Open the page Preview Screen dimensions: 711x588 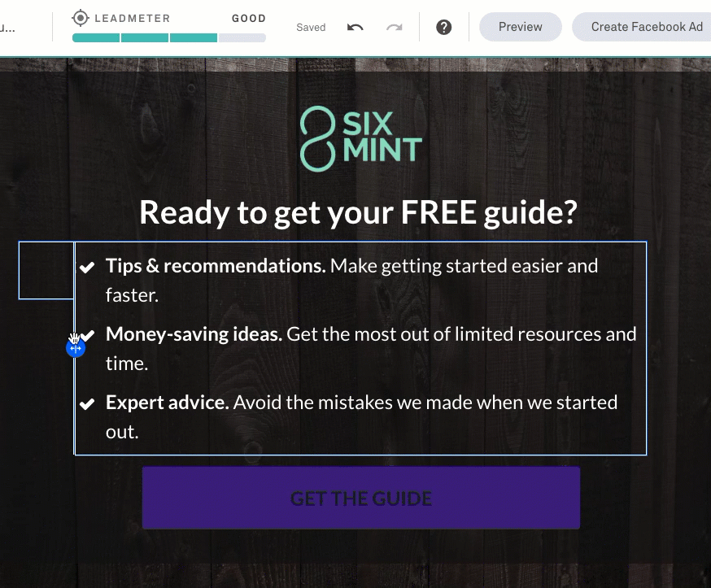(x=521, y=27)
